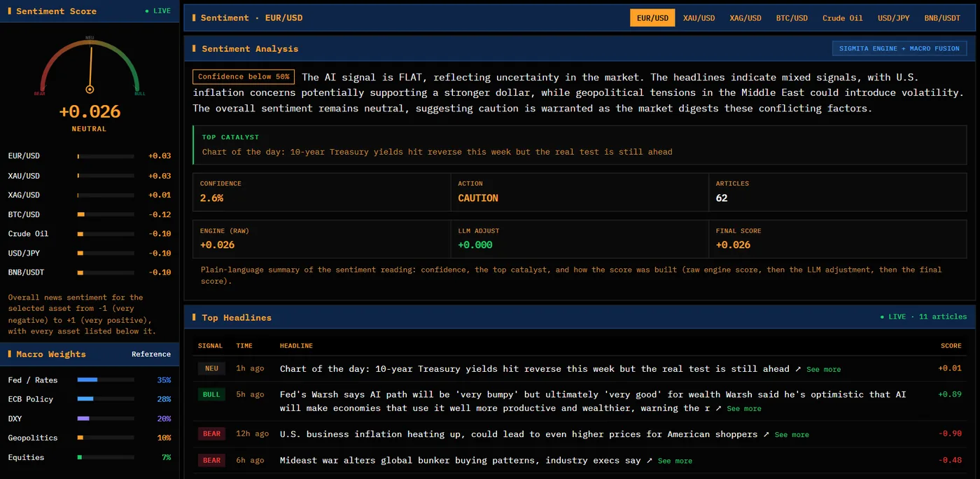Click the Geopolitics 10% weight value
Screen dimensions: 980x479
(164, 438)
